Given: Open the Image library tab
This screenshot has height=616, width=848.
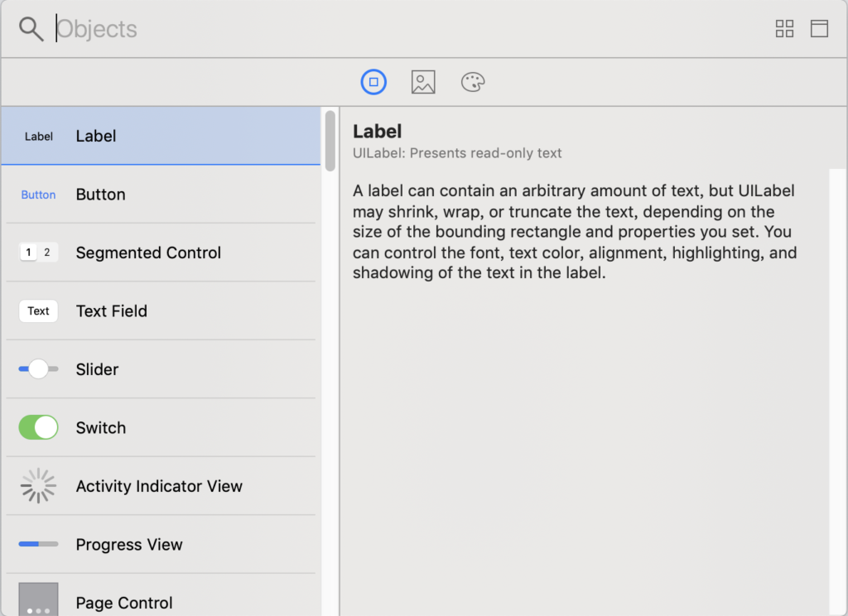Looking at the screenshot, I should (x=423, y=82).
